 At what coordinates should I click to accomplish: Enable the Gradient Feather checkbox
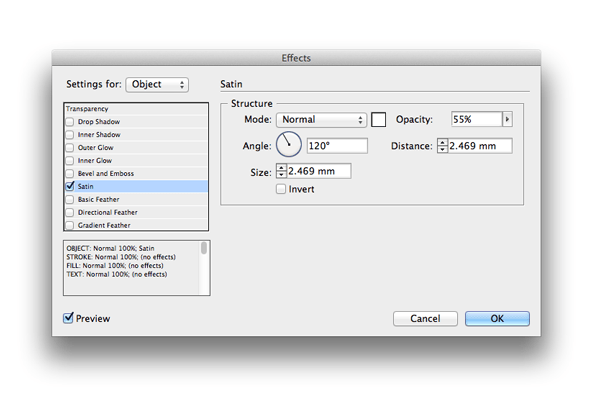pos(70,225)
